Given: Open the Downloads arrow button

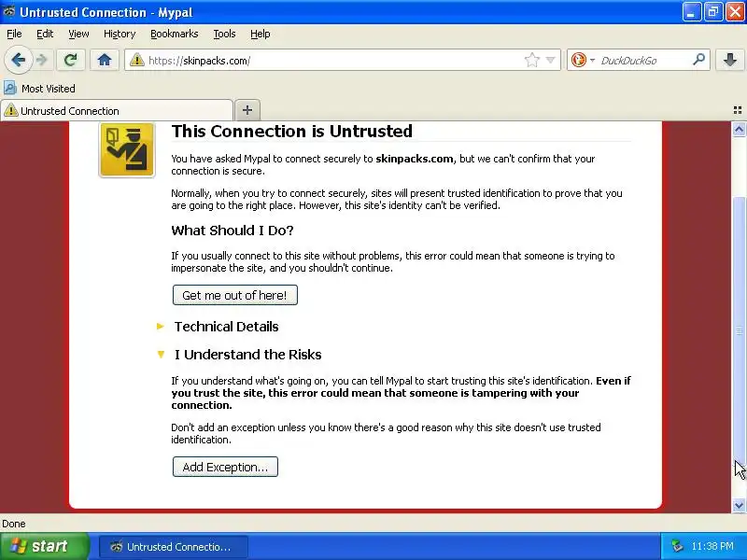Looking at the screenshot, I should 730,60.
